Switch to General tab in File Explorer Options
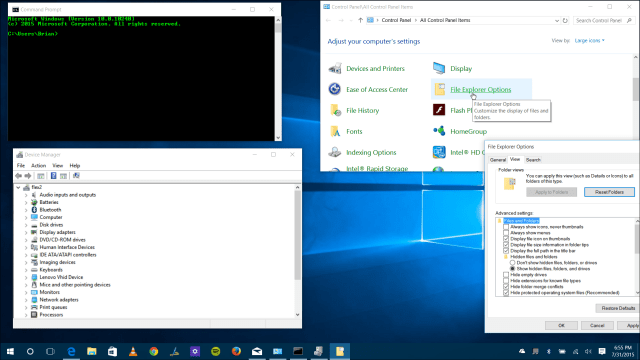 coord(498,160)
